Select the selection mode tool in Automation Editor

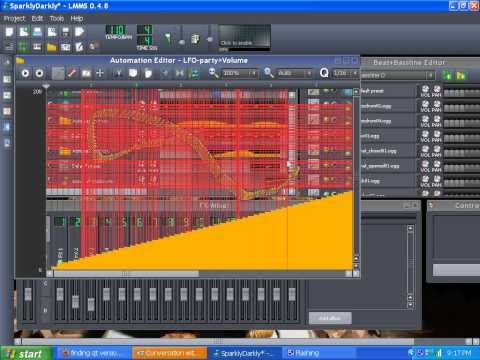[86, 73]
